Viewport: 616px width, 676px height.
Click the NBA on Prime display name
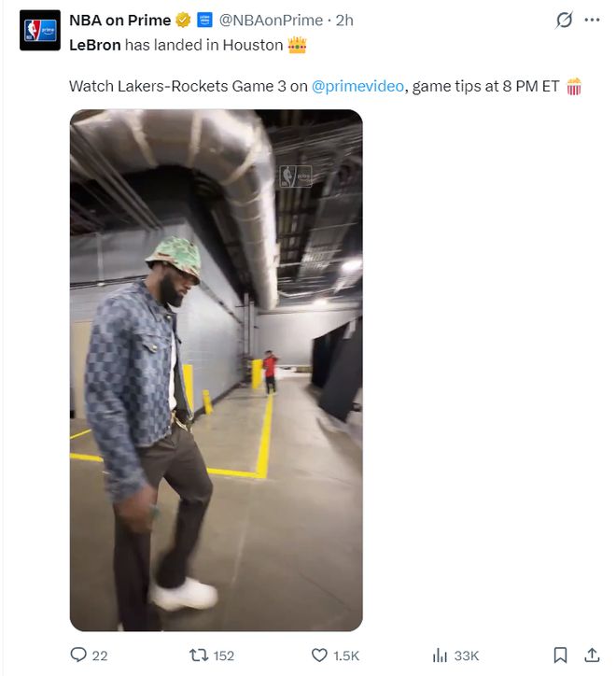tap(120, 21)
